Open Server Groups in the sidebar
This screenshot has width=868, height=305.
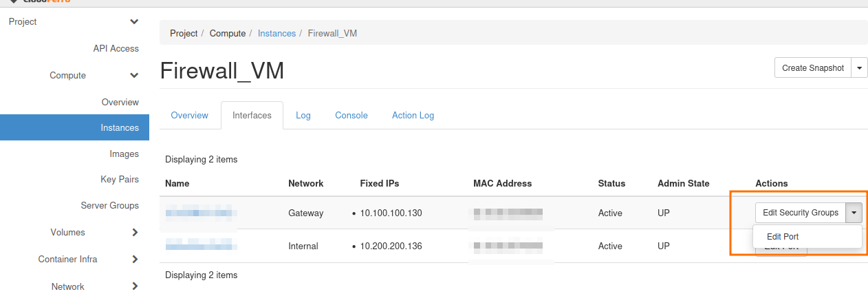click(109, 206)
